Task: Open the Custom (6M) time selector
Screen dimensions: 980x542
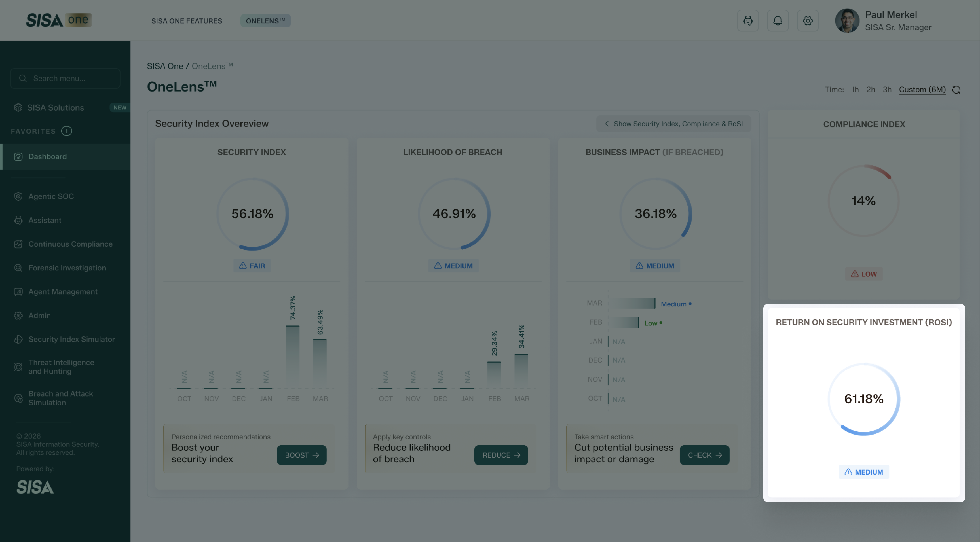Action: pos(922,90)
